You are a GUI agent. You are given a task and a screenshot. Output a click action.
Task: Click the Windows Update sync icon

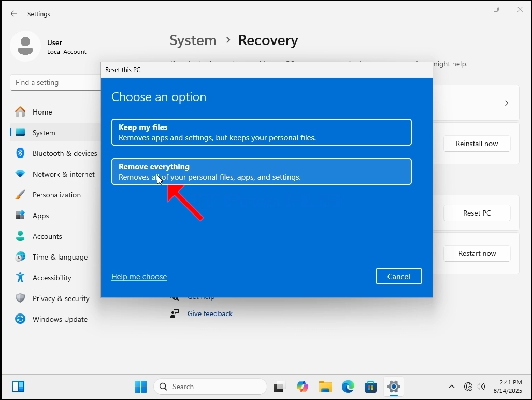coord(20,319)
